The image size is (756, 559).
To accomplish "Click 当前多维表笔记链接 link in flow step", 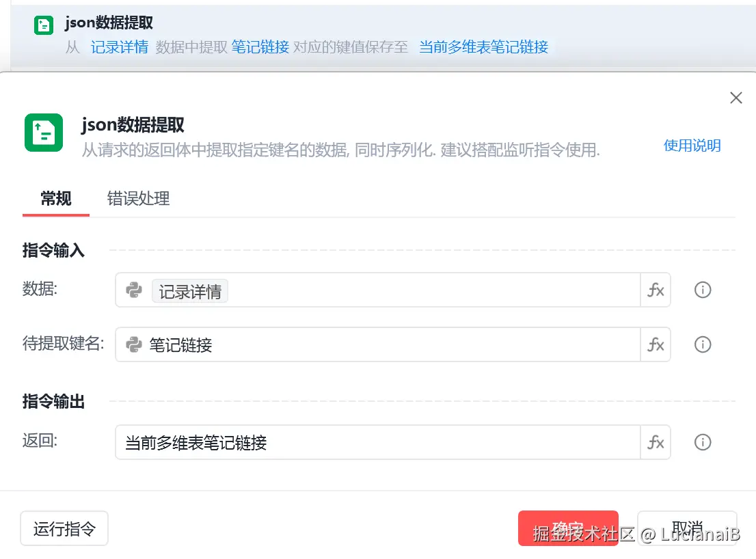I will pyautogui.click(x=483, y=47).
